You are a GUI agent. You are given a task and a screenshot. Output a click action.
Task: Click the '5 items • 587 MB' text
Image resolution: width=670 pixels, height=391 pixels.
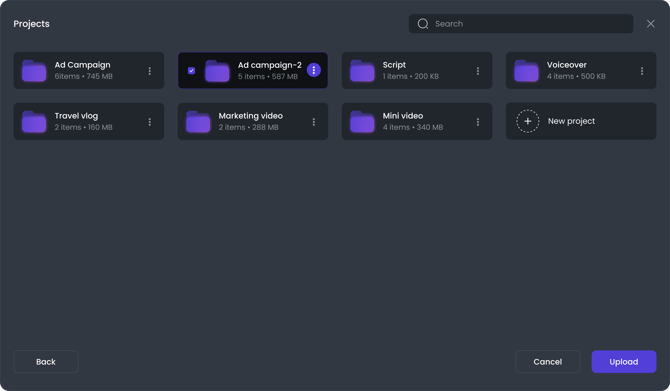pyautogui.click(x=268, y=76)
